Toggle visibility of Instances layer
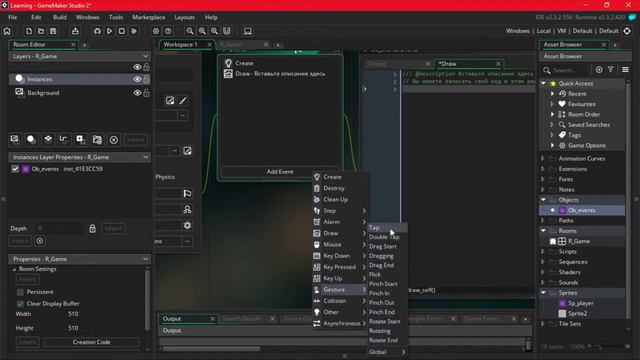Viewport: 640px width, 360px height. 137,79
